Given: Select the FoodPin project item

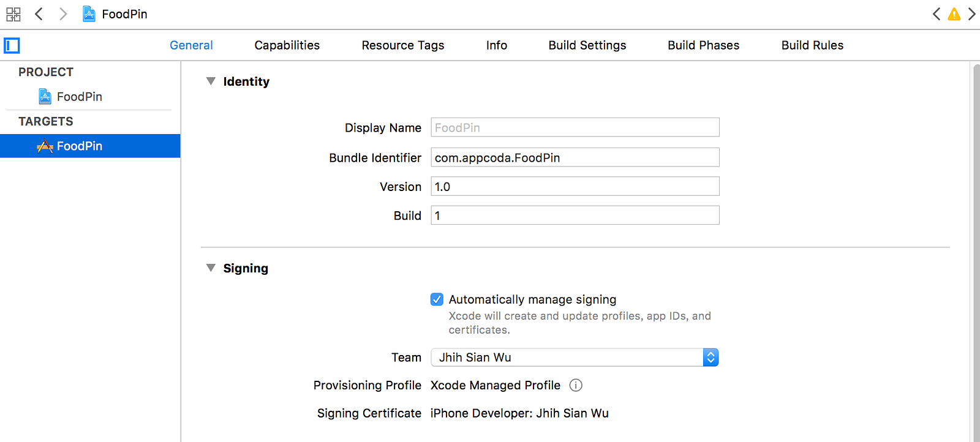Looking at the screenshot, I should (79, 97).
